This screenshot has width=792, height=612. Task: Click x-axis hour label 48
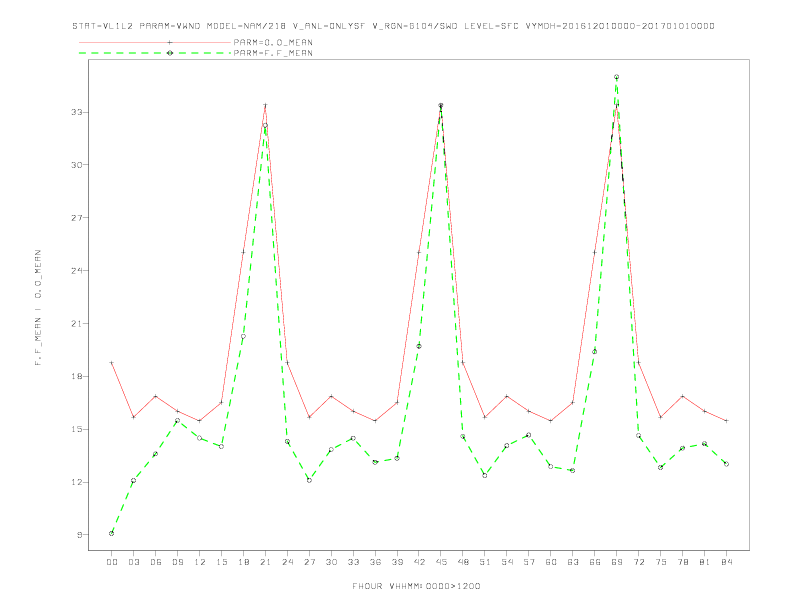(463, 562)
